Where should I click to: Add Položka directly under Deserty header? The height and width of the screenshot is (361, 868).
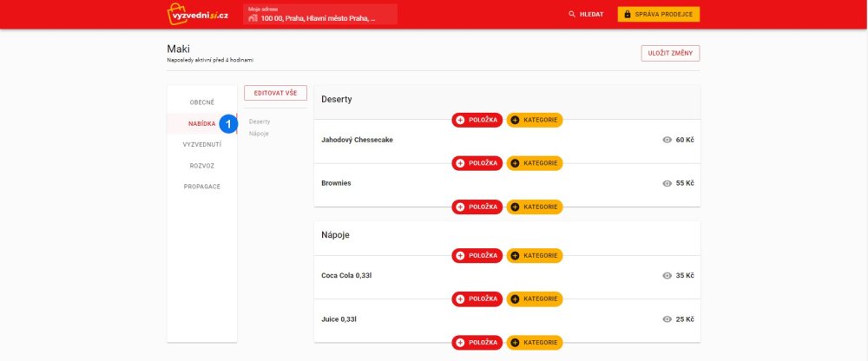[x=477, y=120]
